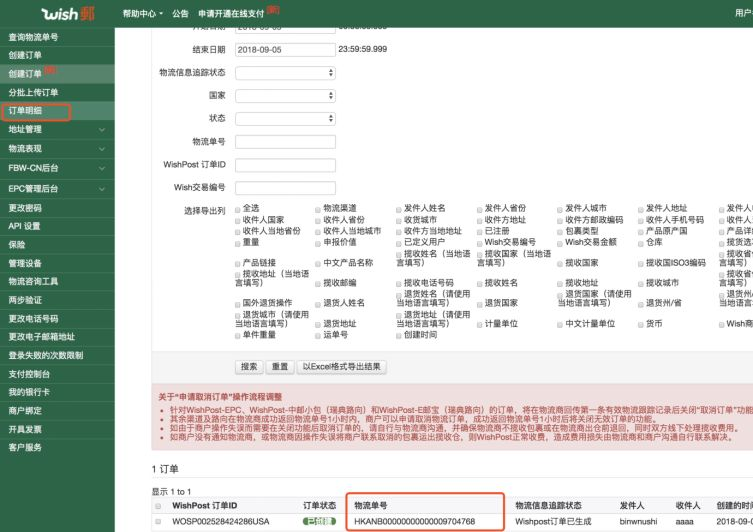This screenshot has width=753, height=532.
Task: Open 申请开通在线支付 link
Action: [x=231, y=13]
